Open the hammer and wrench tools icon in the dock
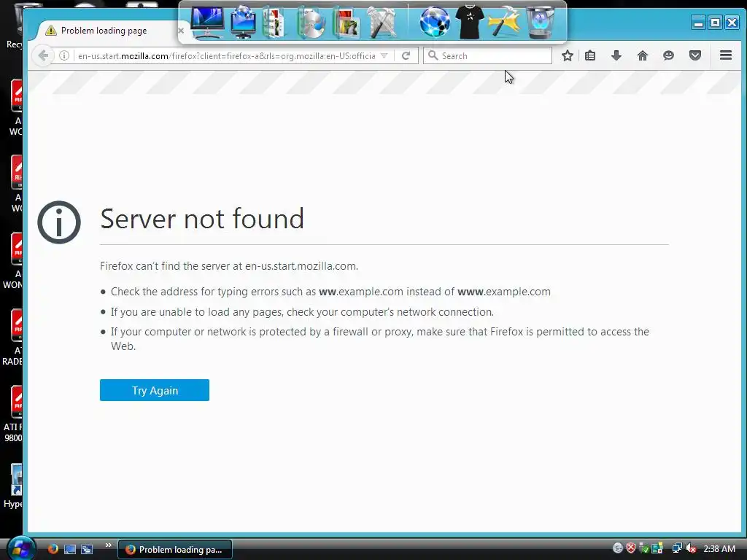 382,23
